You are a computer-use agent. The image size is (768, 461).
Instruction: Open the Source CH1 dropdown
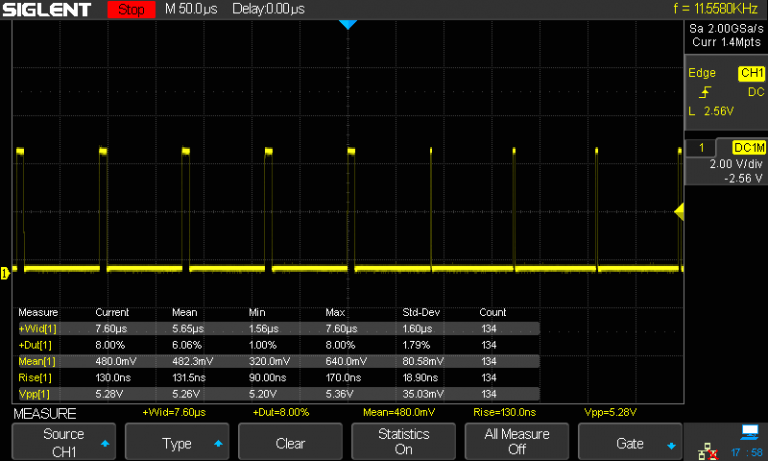click(x=63, y=442)
